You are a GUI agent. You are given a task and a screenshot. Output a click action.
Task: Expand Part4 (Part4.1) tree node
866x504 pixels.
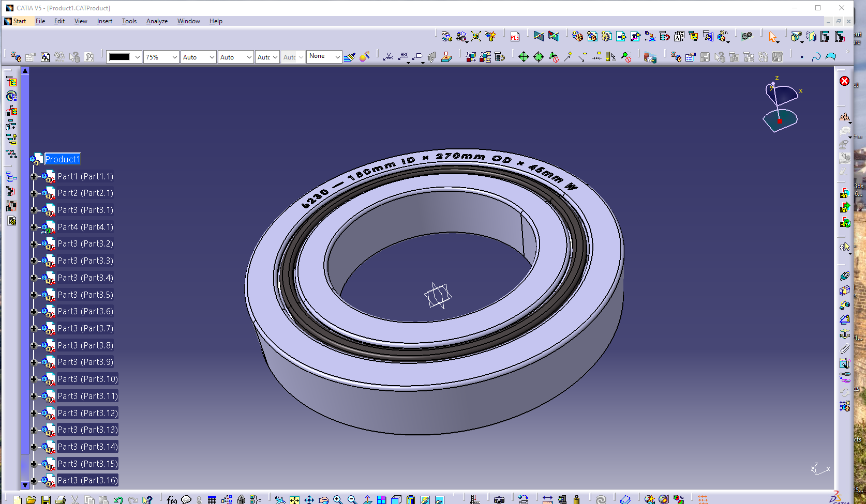34,227
